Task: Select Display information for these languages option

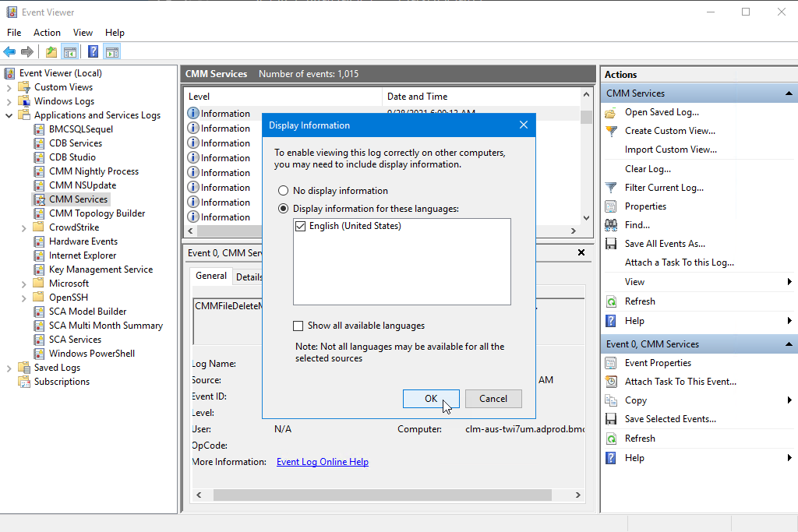Action: (283, 209)
